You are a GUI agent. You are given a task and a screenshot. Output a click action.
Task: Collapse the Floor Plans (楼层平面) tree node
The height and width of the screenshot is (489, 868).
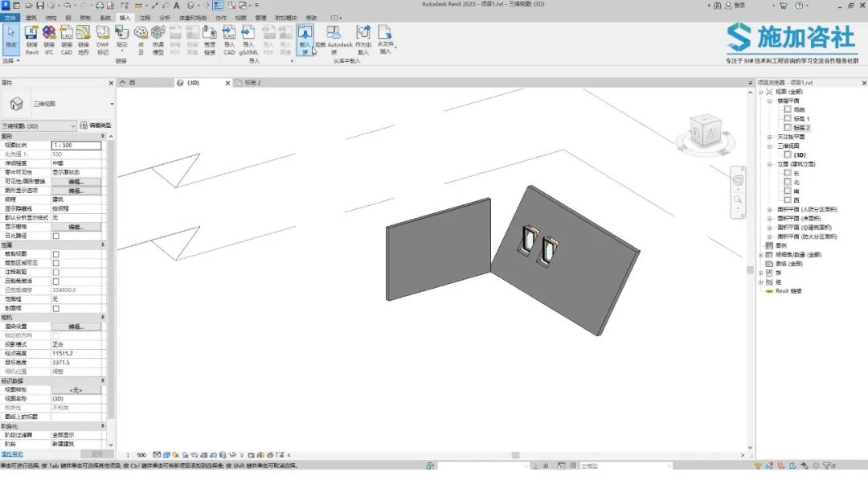(769, 101)
